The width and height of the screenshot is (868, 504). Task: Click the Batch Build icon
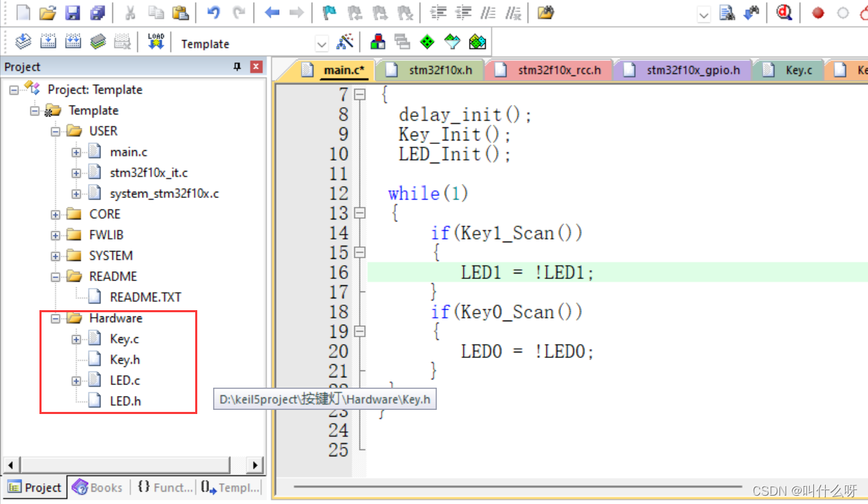click(98, 42)
